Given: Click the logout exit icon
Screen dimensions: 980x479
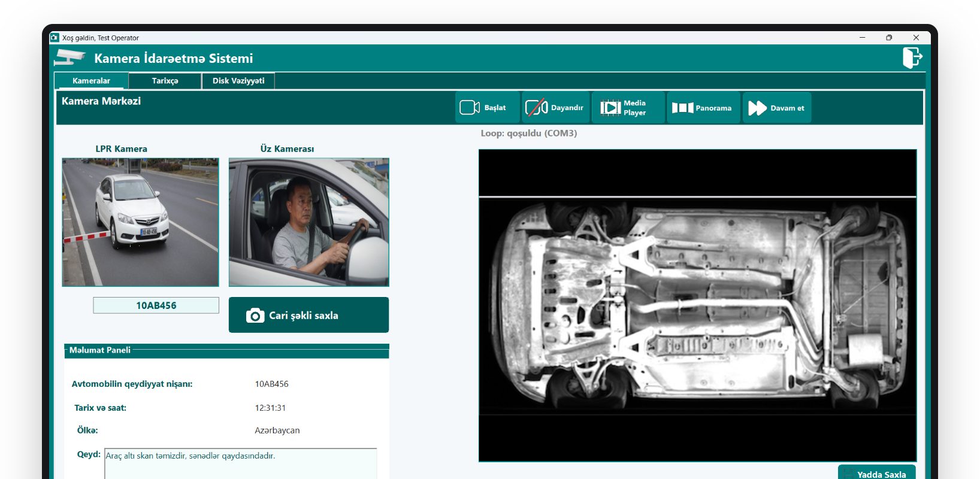Looking at the screenshot, I should click(912, 58).
